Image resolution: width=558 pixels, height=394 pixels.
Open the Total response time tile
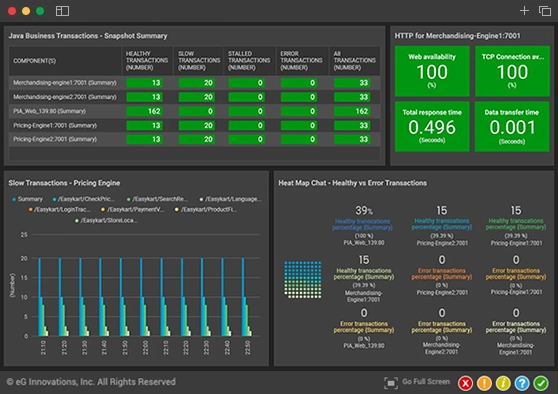coord(432,126)
